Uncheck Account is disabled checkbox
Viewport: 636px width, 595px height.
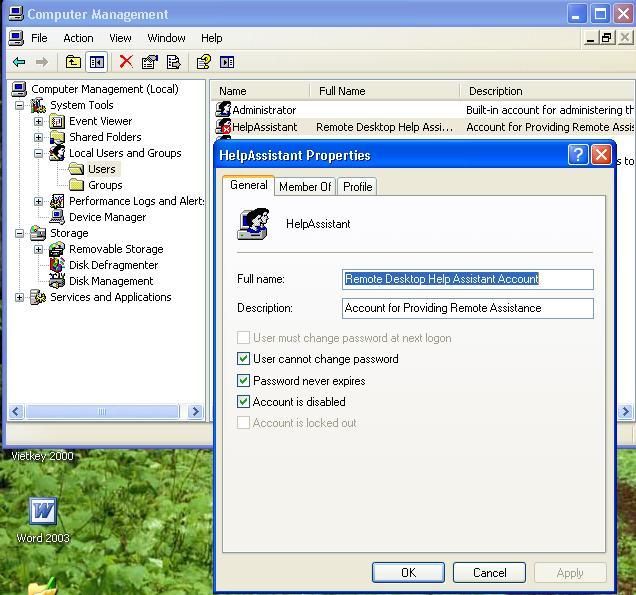[243, 402]
